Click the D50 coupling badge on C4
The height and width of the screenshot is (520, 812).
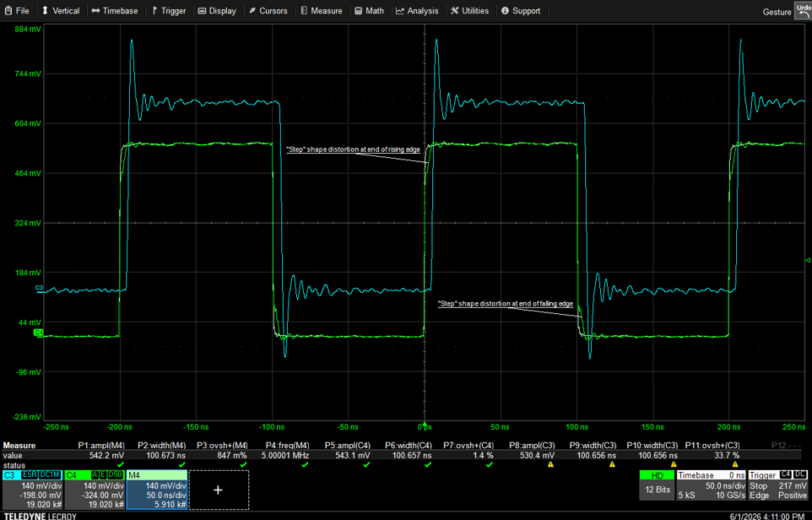click(115, 475)
